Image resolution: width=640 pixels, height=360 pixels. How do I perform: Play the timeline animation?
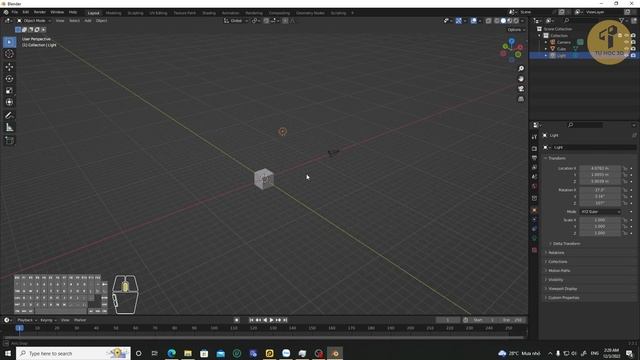click(x=271, y=320)
